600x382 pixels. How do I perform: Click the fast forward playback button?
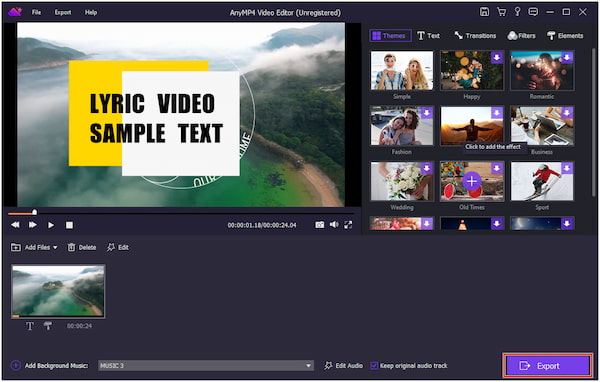[33, 225]
